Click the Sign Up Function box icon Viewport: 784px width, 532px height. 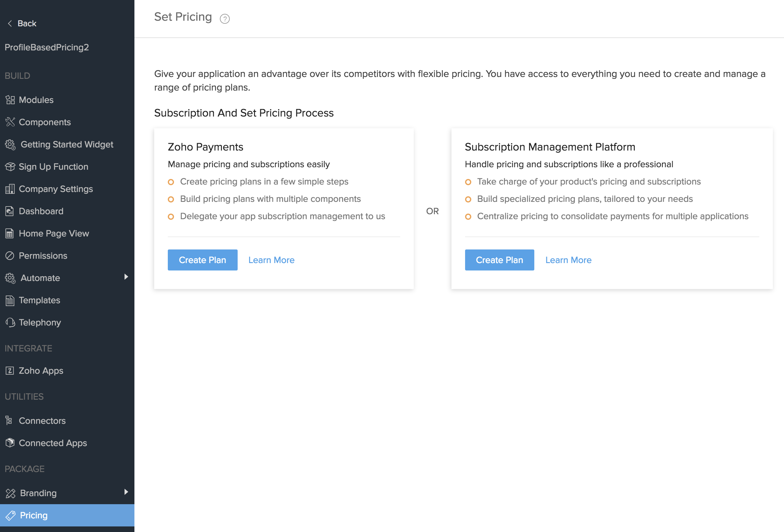point(10,167)
